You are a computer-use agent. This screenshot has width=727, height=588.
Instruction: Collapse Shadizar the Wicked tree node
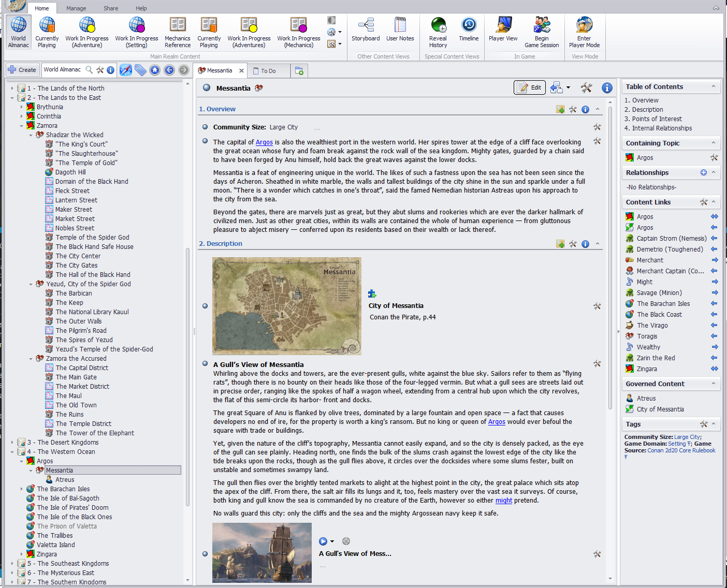click(x=31, y=135)
